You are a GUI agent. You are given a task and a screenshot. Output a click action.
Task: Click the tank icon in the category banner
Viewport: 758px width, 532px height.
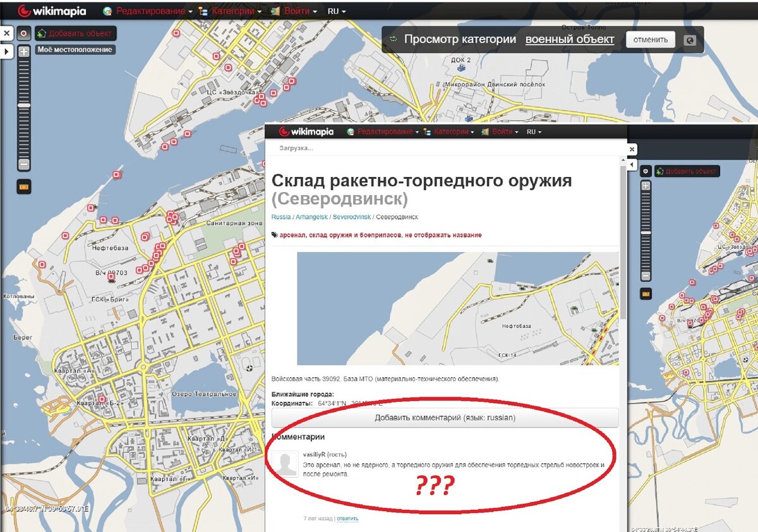pyautogui.click(x=393, y=39)
